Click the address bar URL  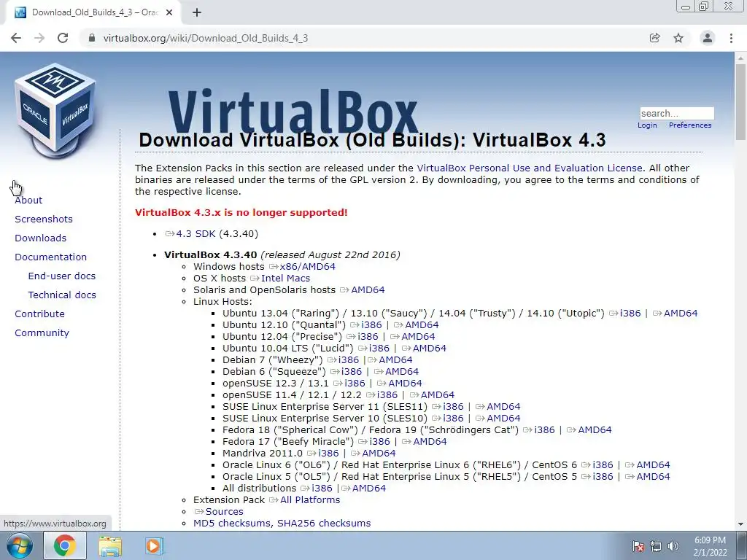coord(206,38)
